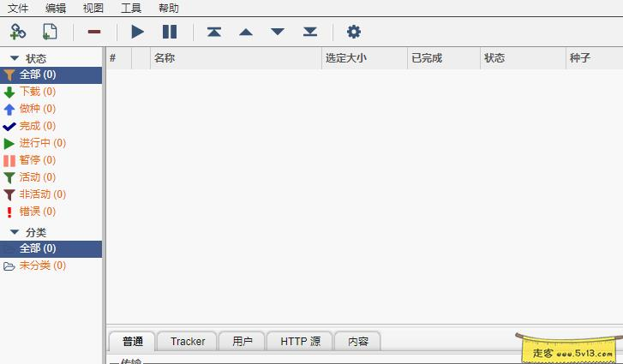This screenshot has width=623, height=364.
Task: Click the red delete torrent icon
Action: tap(94, 32)
